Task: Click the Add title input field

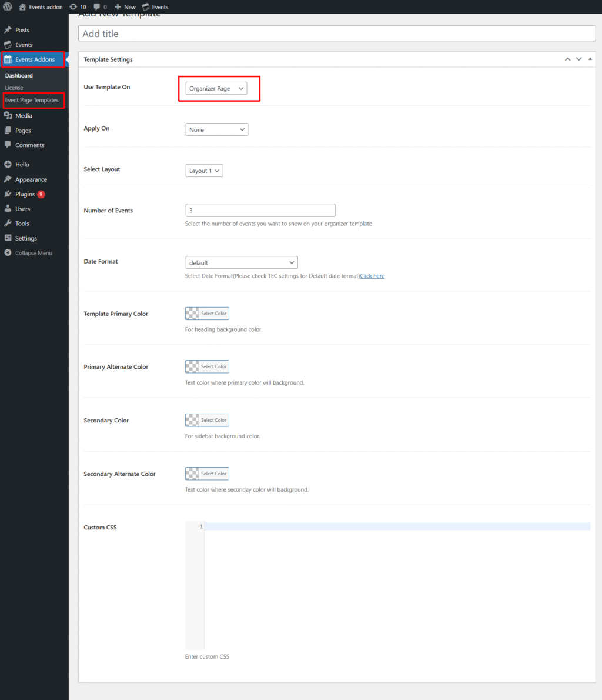Action: (337, 33)
